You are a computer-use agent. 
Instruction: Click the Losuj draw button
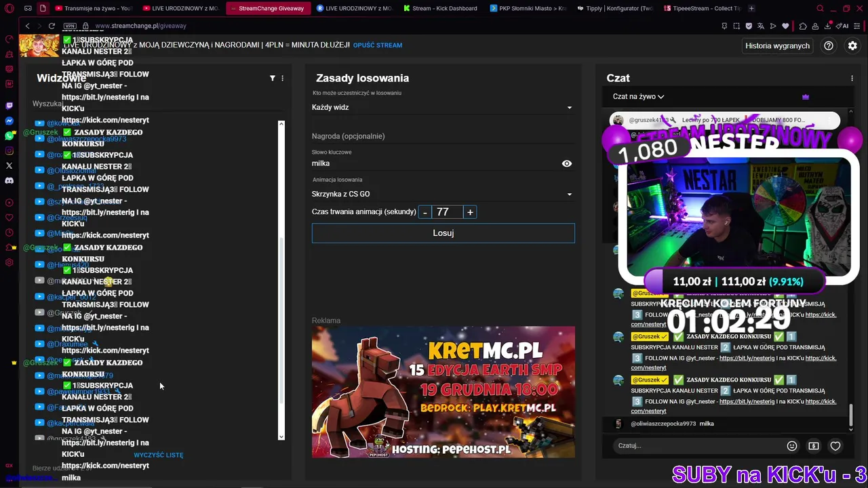coord(443,233)
